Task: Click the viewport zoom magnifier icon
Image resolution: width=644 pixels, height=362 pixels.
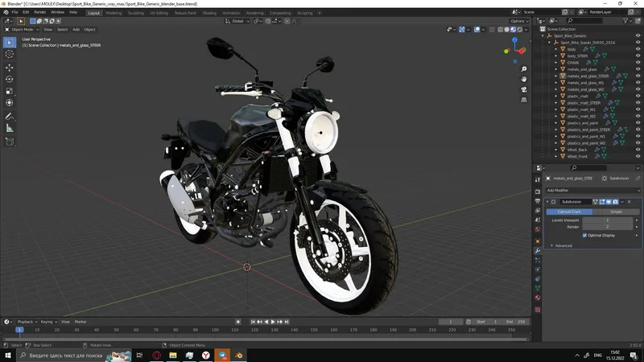Action: click(x=524, y=69)
